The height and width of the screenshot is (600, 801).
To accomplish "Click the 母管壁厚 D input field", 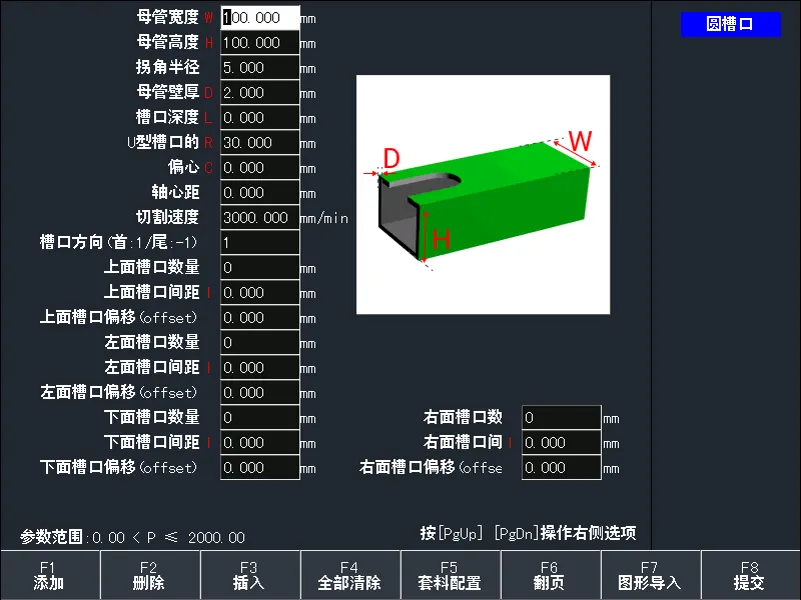I will (260, 93).
